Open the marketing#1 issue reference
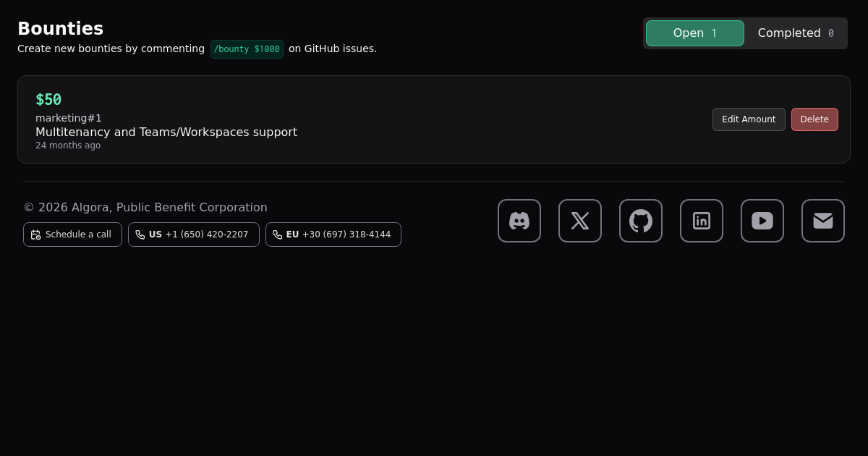868x456 pixels. pyautogui.click(x=69, y=118)
